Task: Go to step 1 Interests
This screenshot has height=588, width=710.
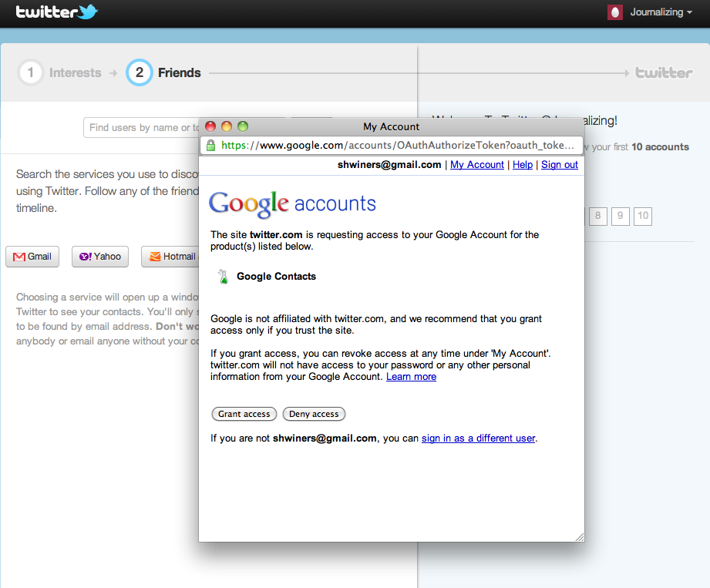Action: point(60,72)
